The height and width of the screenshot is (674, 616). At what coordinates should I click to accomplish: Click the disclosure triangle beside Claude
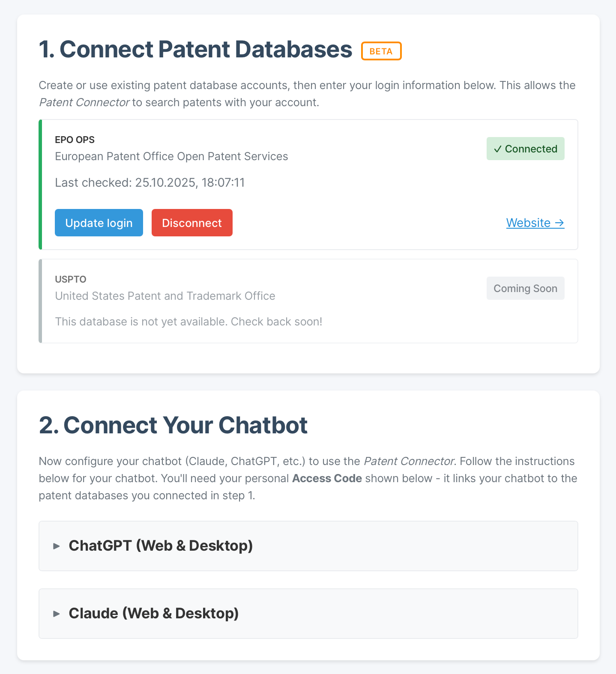click(57, 614)
